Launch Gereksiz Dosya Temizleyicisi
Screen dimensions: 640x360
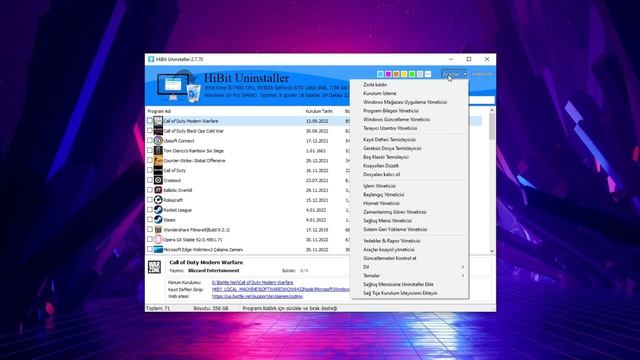[x=409, y=148]
